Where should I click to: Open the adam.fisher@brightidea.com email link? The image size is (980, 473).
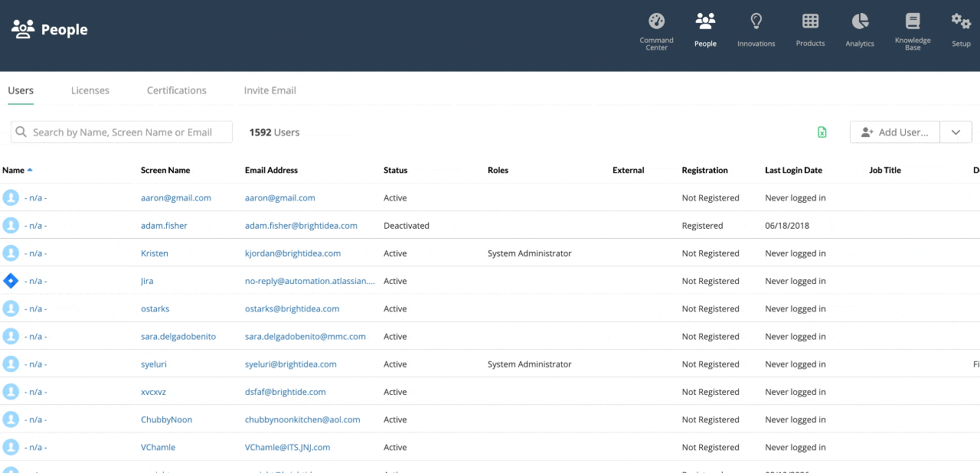point(301,226)
